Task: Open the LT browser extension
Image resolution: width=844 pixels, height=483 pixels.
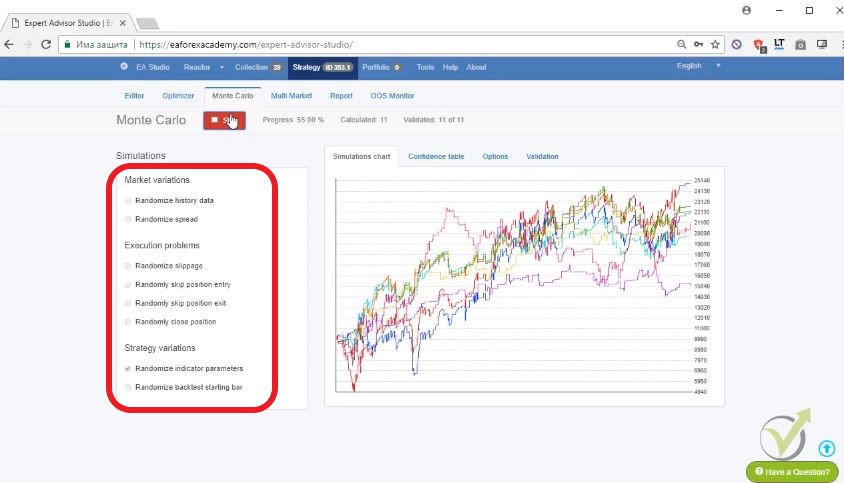Action: pos(779,44)
